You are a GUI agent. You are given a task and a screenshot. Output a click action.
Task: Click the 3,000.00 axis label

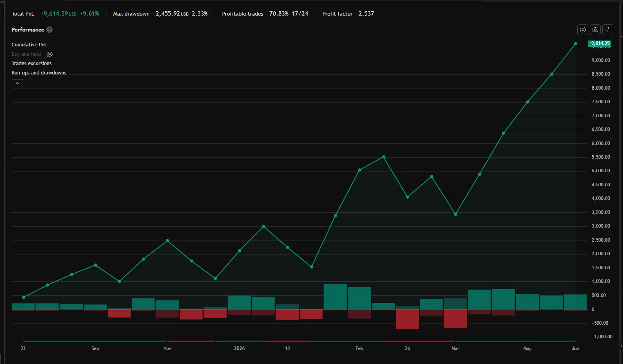tap(601, 226)
